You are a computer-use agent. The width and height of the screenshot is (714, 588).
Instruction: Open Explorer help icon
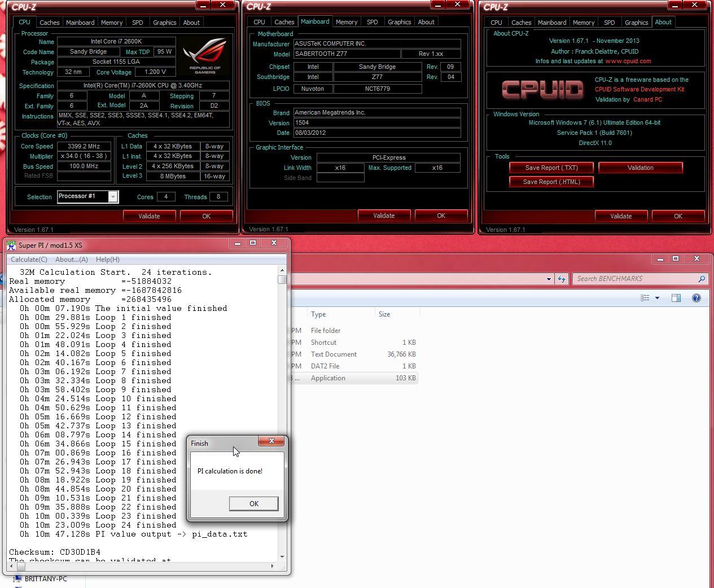tap(697, 298)
